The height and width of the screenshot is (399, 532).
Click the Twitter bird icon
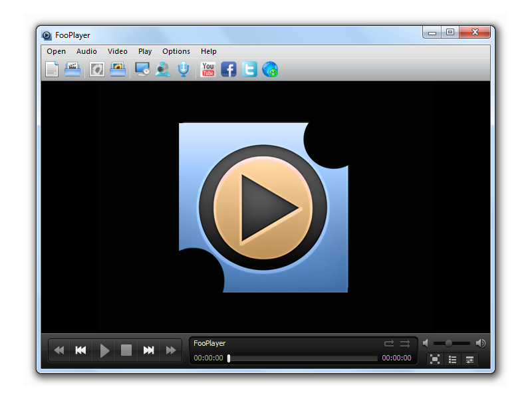point(249,69)
